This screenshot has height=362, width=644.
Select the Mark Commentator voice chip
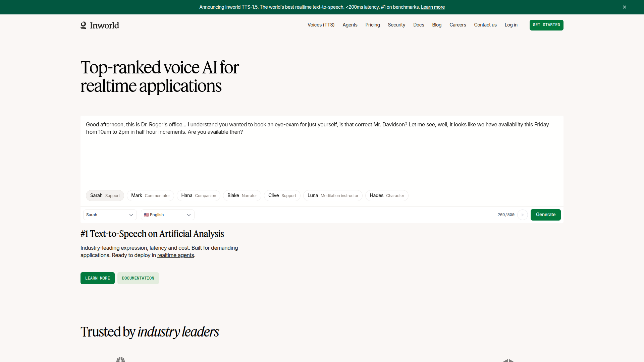tap(150, 195)
